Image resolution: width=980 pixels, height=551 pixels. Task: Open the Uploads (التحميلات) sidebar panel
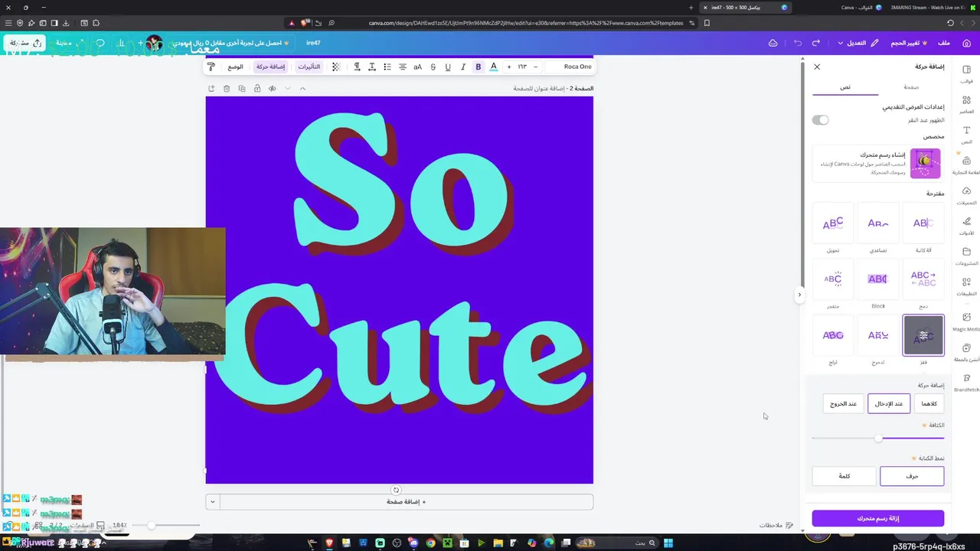966,195
